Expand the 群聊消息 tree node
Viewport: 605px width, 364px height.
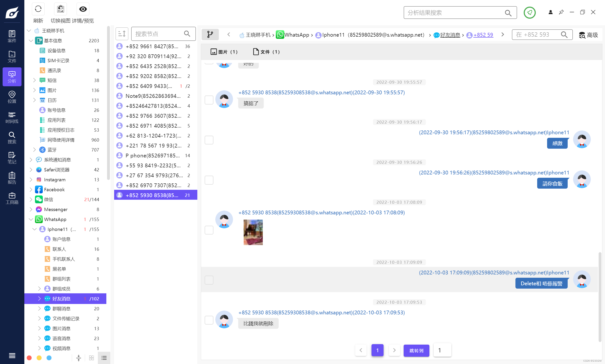pos(39,308)
